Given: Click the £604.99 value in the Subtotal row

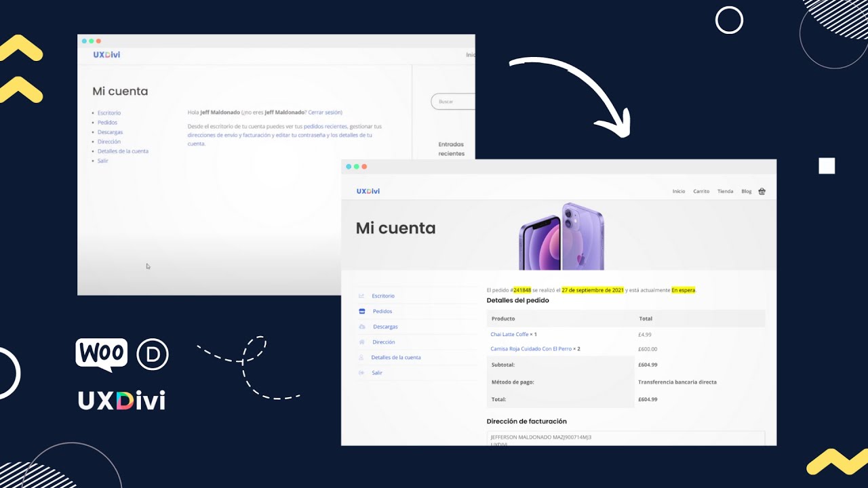Looking at the screenshot, I should click(648, 365).
